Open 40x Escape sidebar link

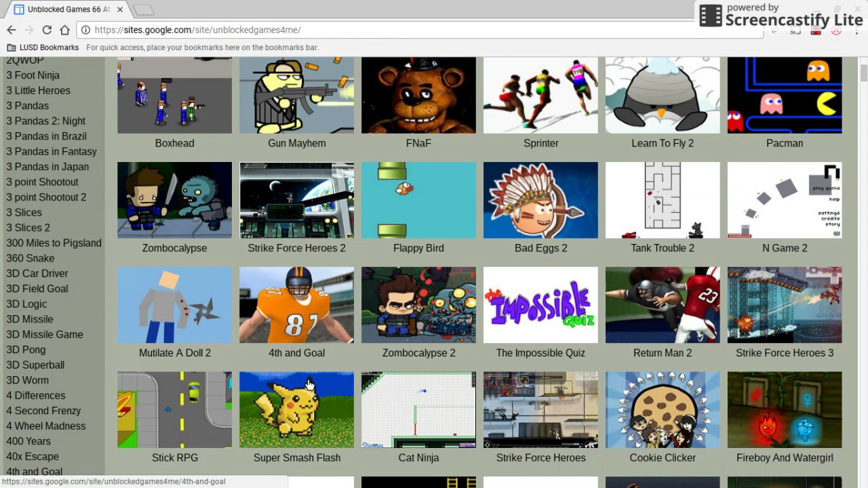(33, 456)
